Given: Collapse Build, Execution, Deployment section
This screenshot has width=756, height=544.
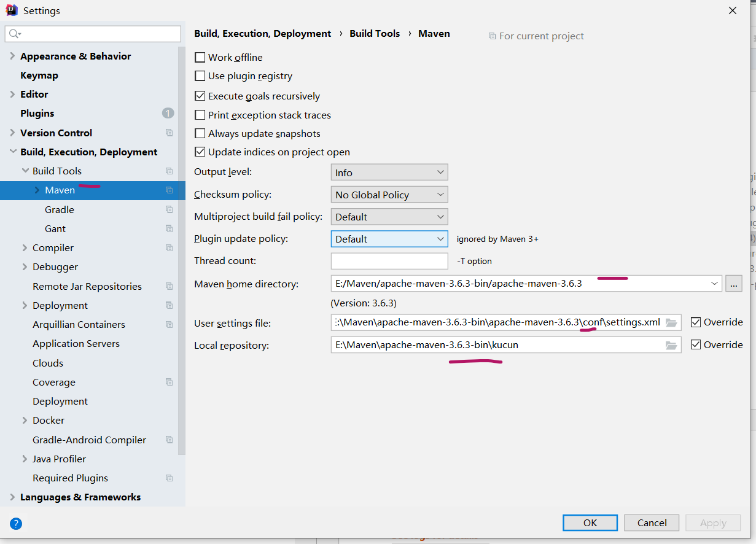Looking at the screenshot, I should (12, 152).
